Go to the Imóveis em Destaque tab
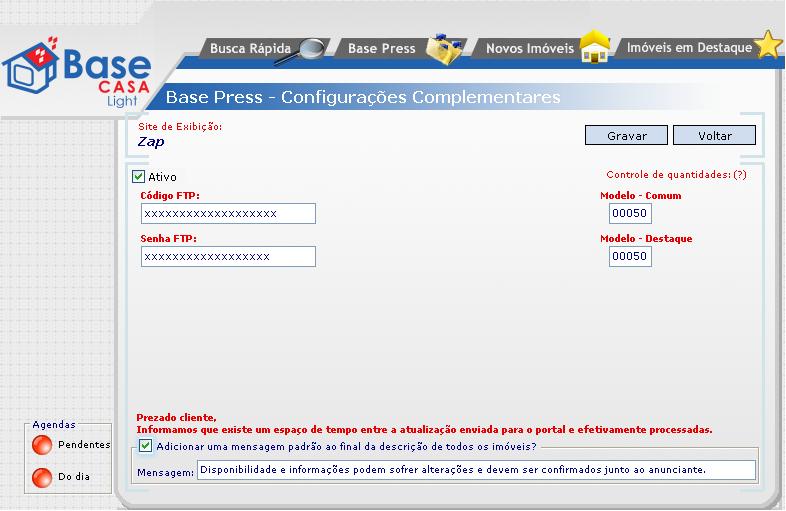This screenshot has width=786, height=511. click(x=688, y=47)
